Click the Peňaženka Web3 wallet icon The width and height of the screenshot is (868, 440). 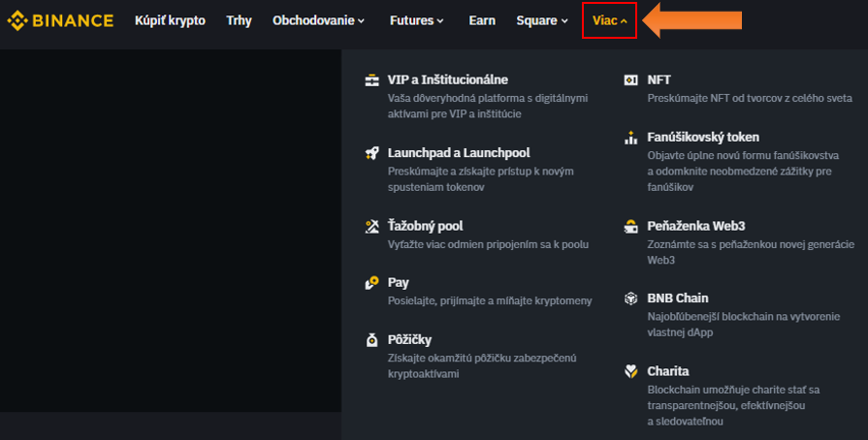(x=630, y=226)
